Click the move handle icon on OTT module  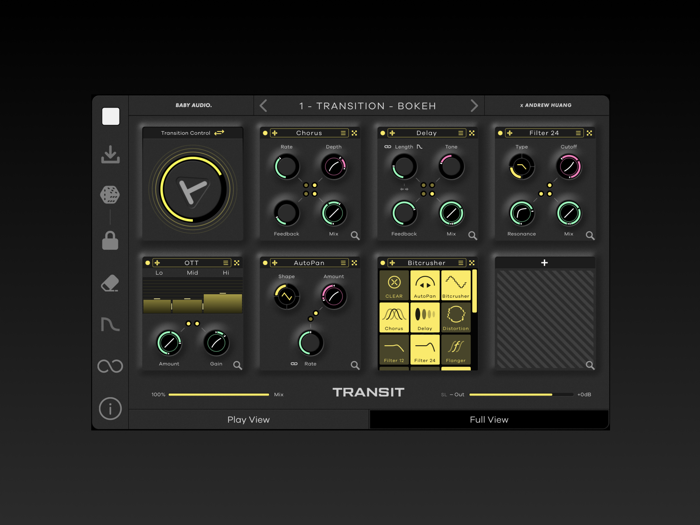click(x=157, y=263)
